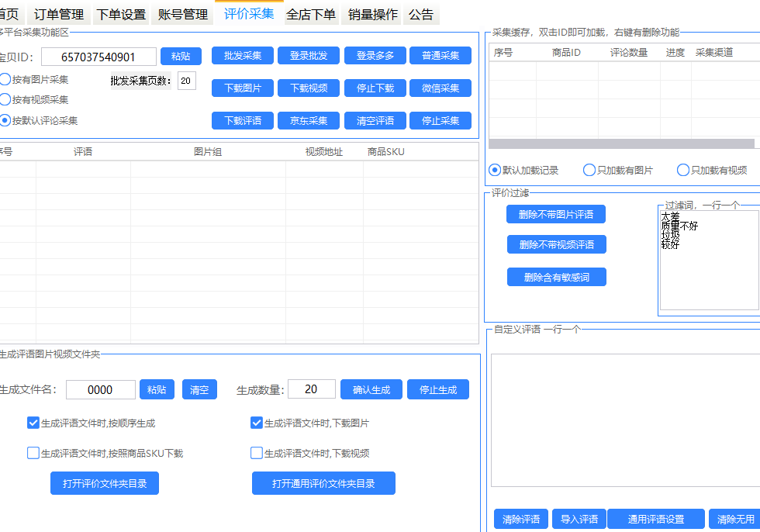760x532 pixels.
Task: Open 通用评语设置 general review settings
Action: (656, 519)
